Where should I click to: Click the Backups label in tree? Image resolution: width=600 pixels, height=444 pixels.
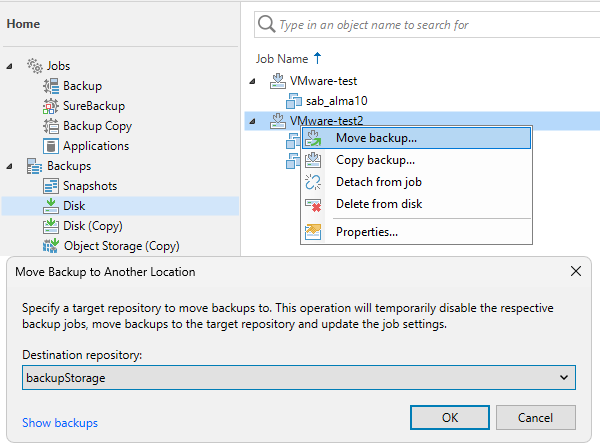(x=69, y=166)
